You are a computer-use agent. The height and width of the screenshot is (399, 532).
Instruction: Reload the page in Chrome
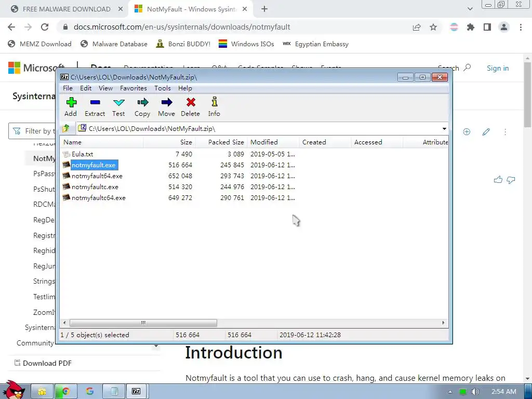(45, 27)
